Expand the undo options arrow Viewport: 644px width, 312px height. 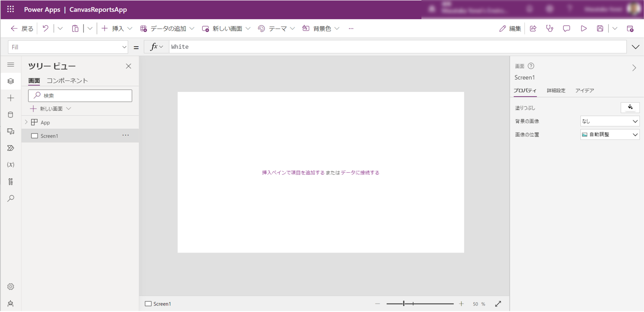coord(60,29)
